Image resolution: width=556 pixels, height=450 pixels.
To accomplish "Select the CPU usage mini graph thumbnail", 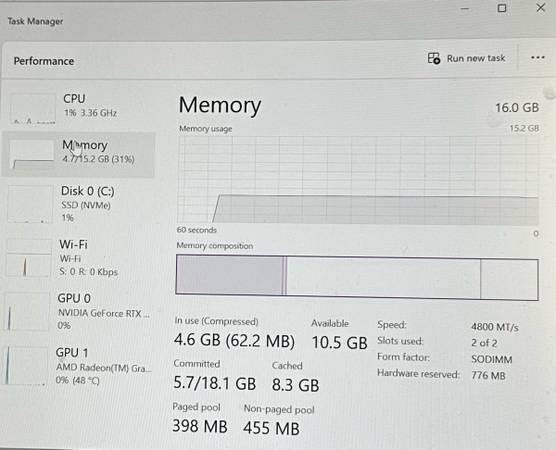I will [33, 108].
